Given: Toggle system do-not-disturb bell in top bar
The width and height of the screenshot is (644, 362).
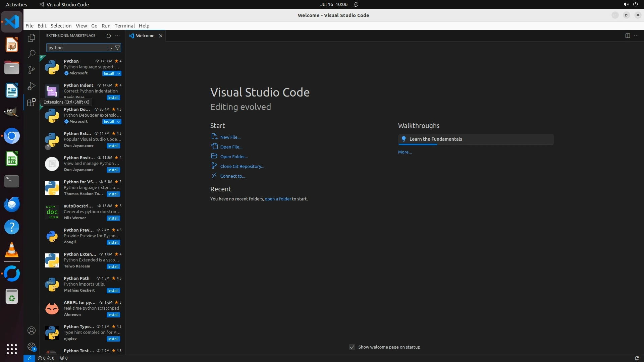Looking at the screenshot, I should click(356, 4).
